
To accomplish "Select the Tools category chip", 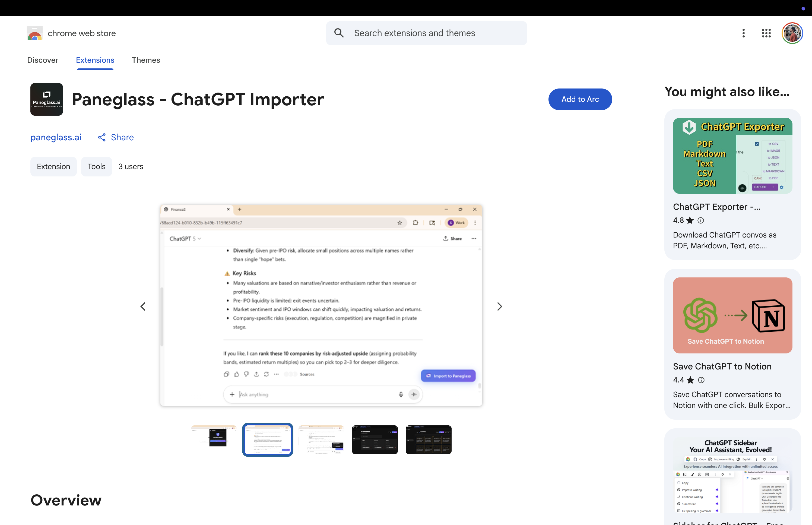I will coord(96,166).
